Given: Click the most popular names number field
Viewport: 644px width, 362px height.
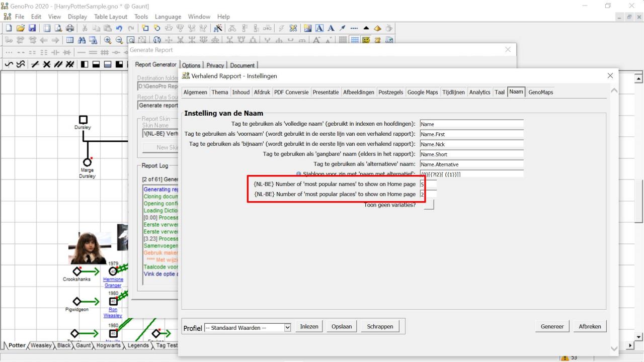Looking at the screenshot, I should point(428,185).
